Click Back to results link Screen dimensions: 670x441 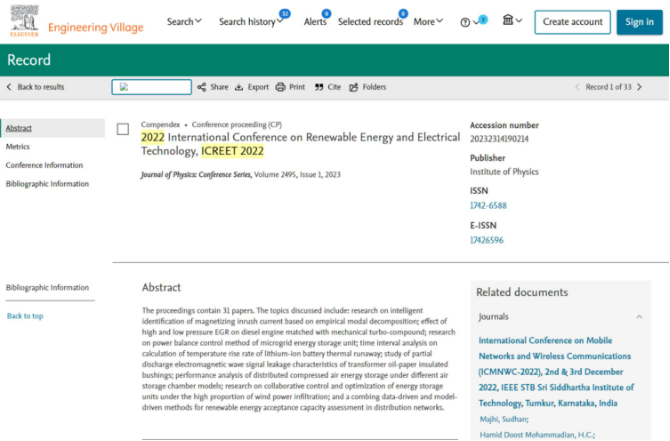click(41, 87)
